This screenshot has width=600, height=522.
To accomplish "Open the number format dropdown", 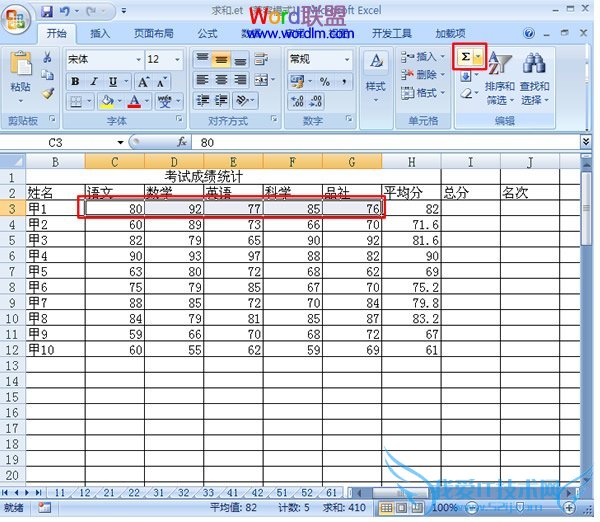I will click(347, 59).
